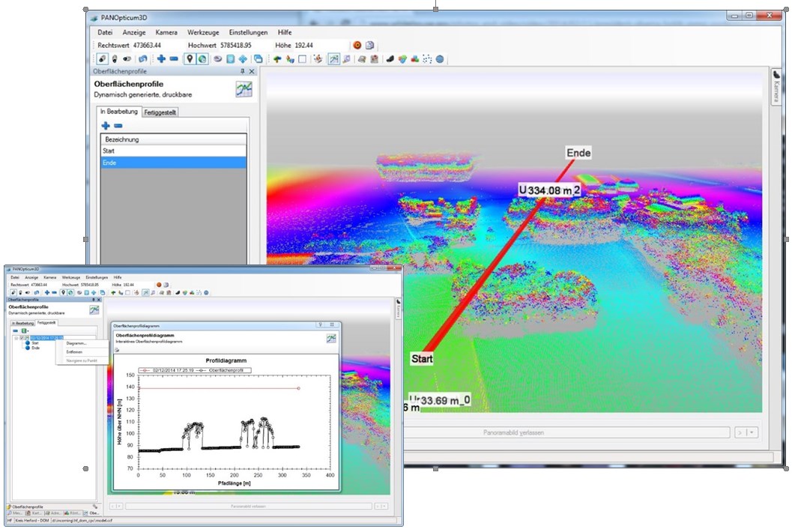Image resolution: width=792 pixels, height=532 pixels.
Task: Click the dotted point cloud toolbar icon
Action: 427,59
